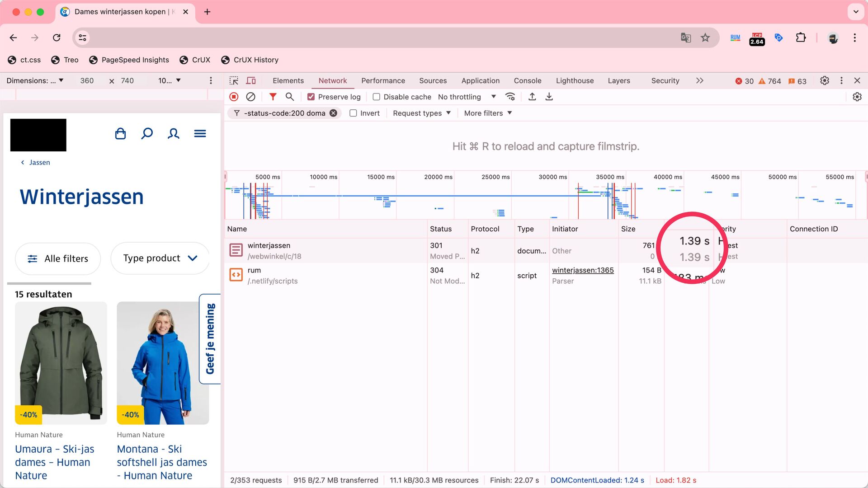Open network search magnifier icon

[290, 97]
